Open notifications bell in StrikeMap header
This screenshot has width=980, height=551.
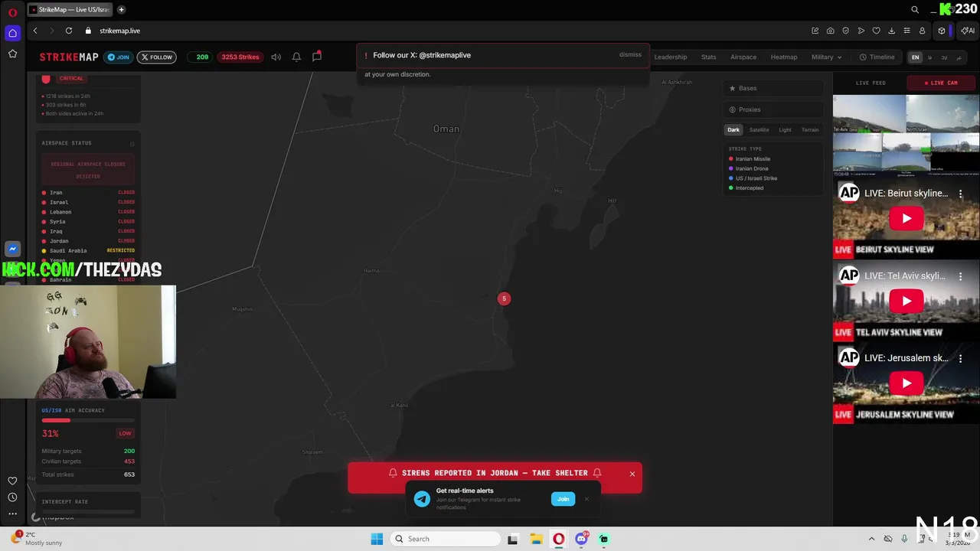point(296,57)
